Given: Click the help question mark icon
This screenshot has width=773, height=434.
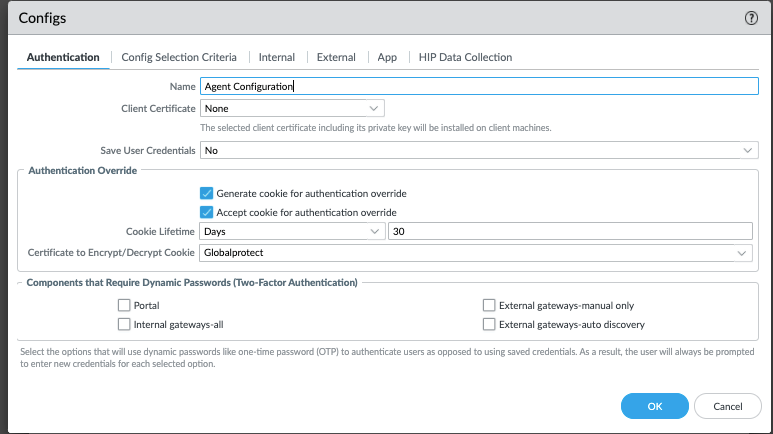Looking at the screenshot, I should [x=751, y=18].
